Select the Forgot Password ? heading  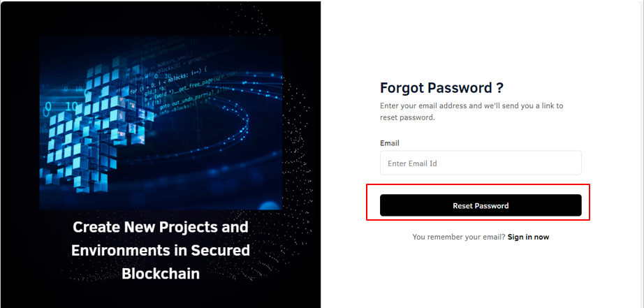coord(441,88)
